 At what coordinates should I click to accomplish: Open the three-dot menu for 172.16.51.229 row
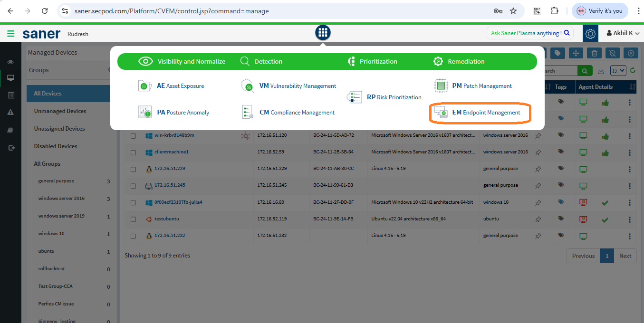(x=630, y=169)
